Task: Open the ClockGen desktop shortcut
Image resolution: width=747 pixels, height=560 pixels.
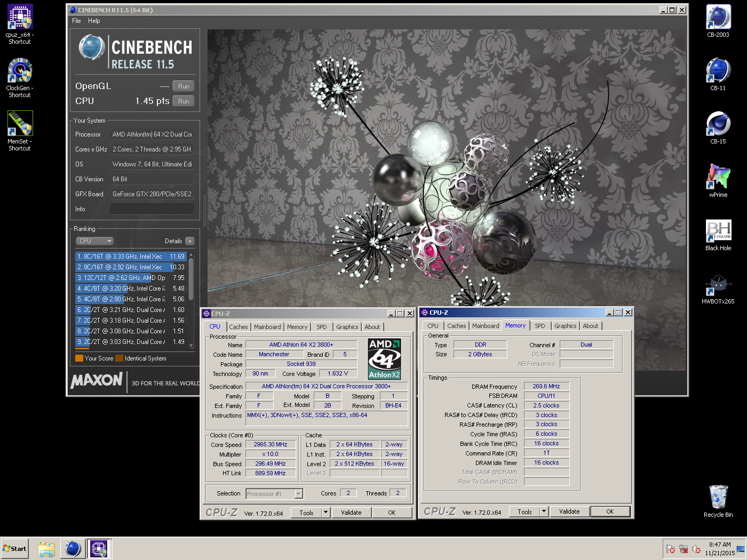Action: click(x=20, y=77)
